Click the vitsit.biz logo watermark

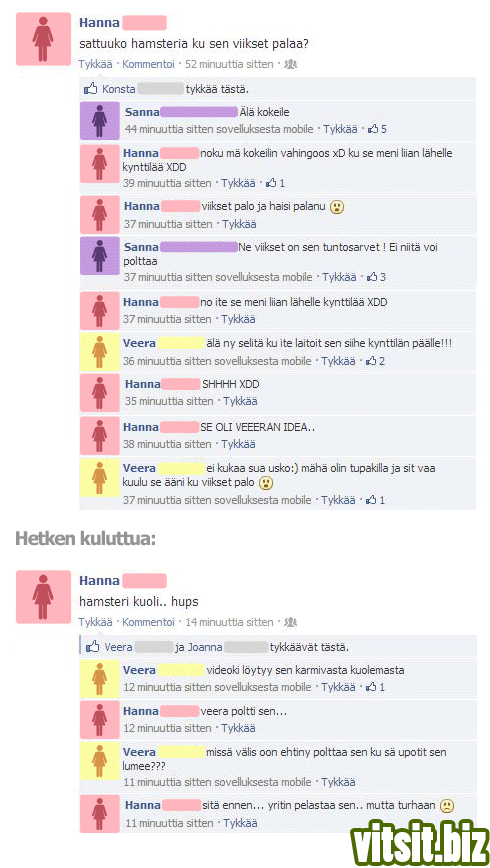(x=421, y=839)
